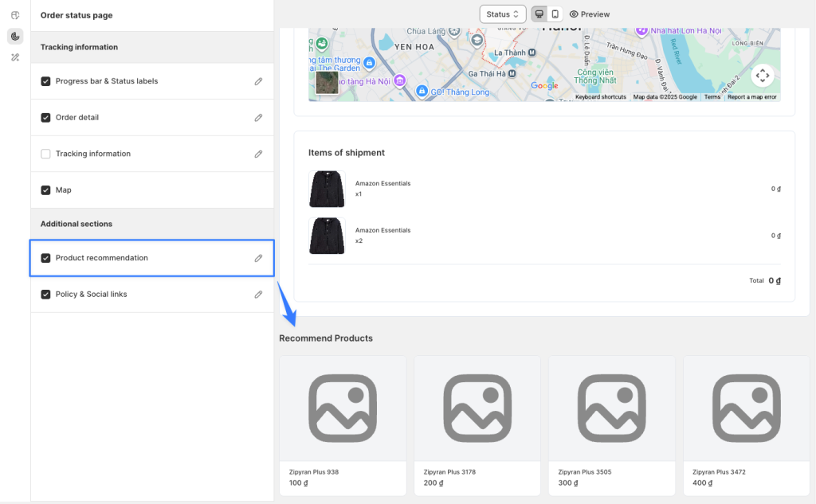Viewport: 816px width, 504px height.
Task: Select the Map row label
Action: click(x=64, y=190)
